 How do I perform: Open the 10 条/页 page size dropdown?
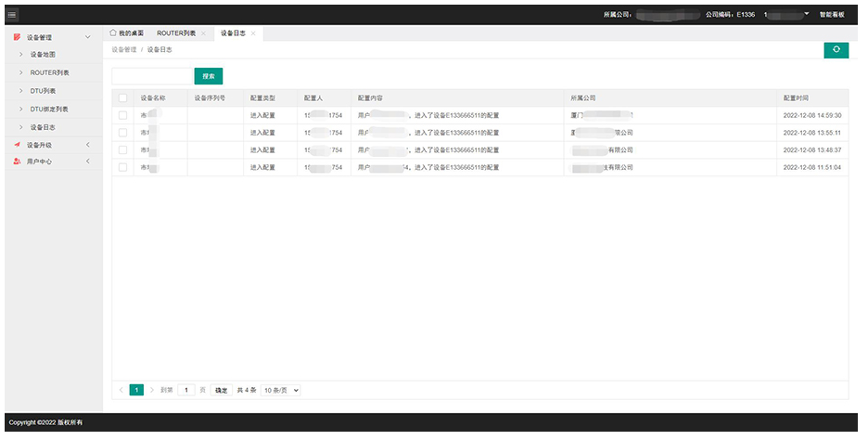(x=281, y=391)
